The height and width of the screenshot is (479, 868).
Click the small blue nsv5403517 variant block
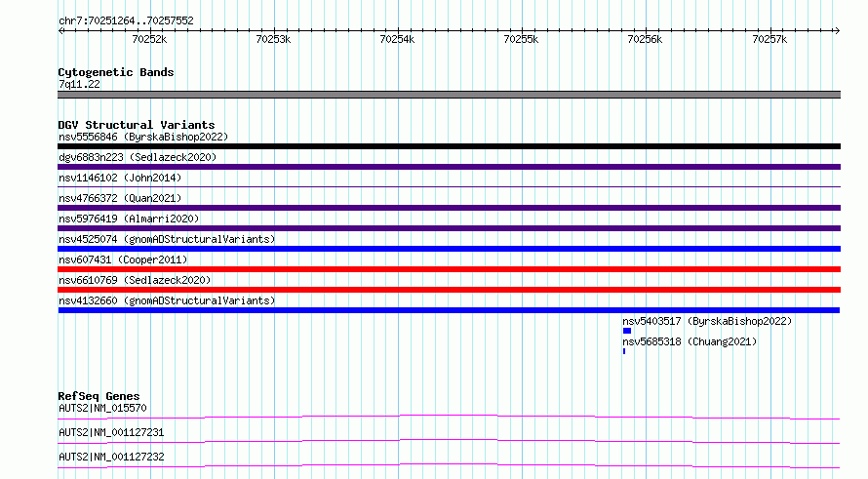(627, 331)
